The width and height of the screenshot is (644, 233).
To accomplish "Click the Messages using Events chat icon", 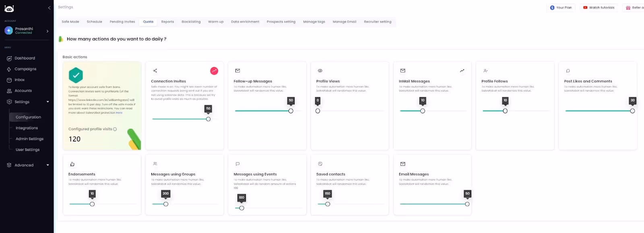I will point(237,164).
